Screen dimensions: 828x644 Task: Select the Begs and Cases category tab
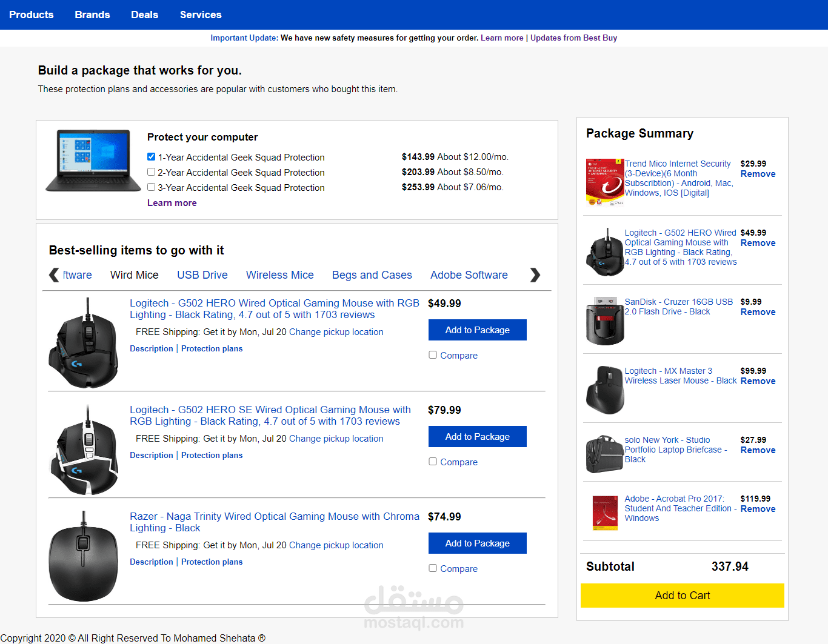(372, 275)
